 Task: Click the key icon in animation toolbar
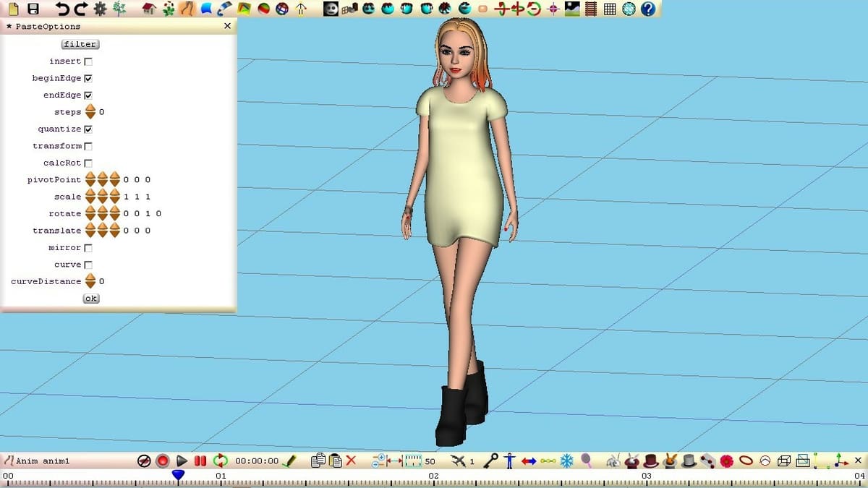tap(491, 461)
